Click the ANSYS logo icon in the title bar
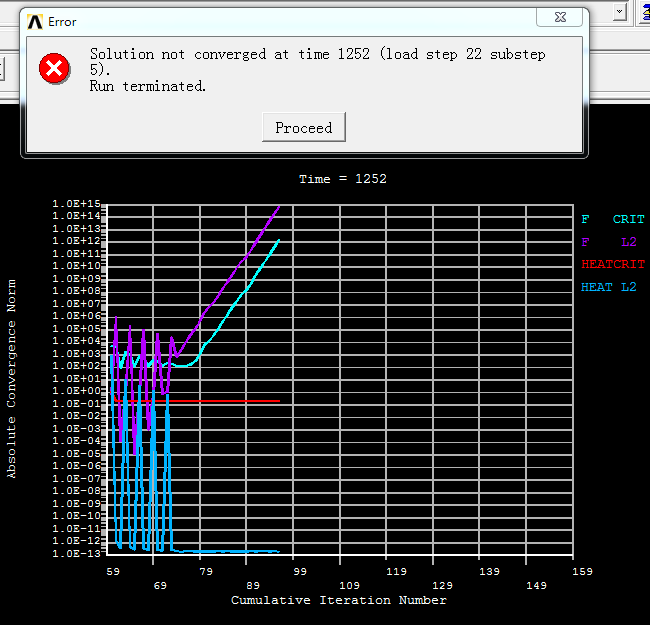This screenshot has height=625, width=650. (x=35, y=22)
